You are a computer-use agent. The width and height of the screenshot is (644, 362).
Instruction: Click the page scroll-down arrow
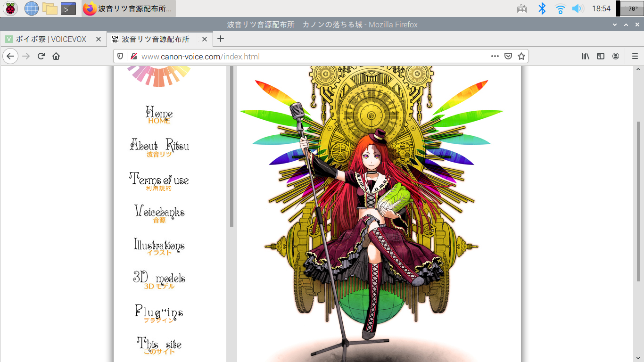point(639,358)
